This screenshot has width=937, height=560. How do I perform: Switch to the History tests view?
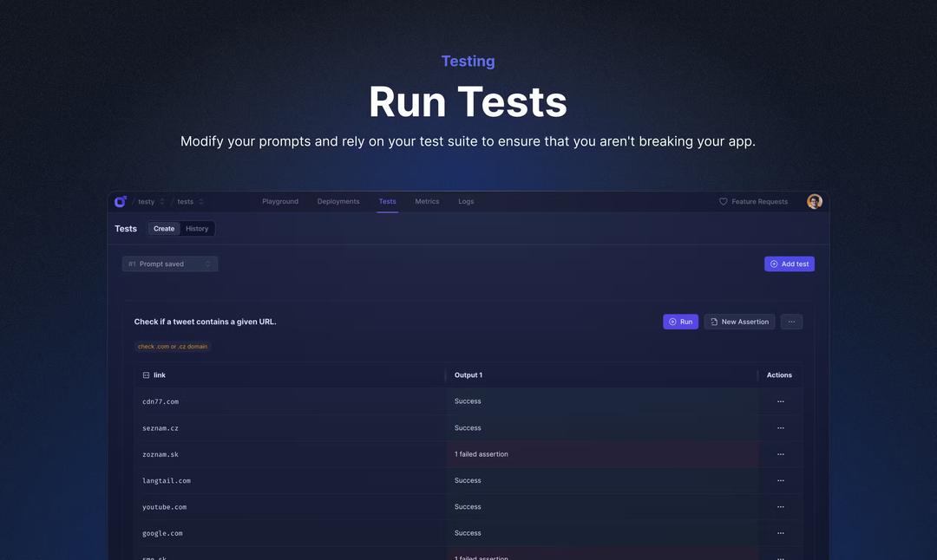coord(197,229)
